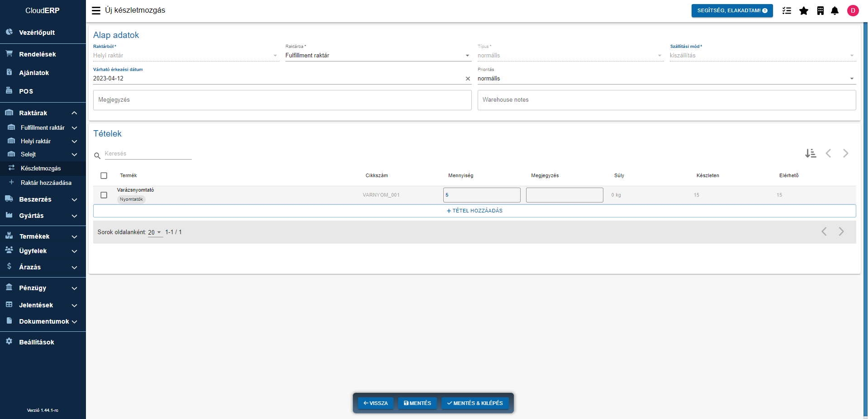Open the task checklist icon

pyautogui.click(x=787, y=10)
